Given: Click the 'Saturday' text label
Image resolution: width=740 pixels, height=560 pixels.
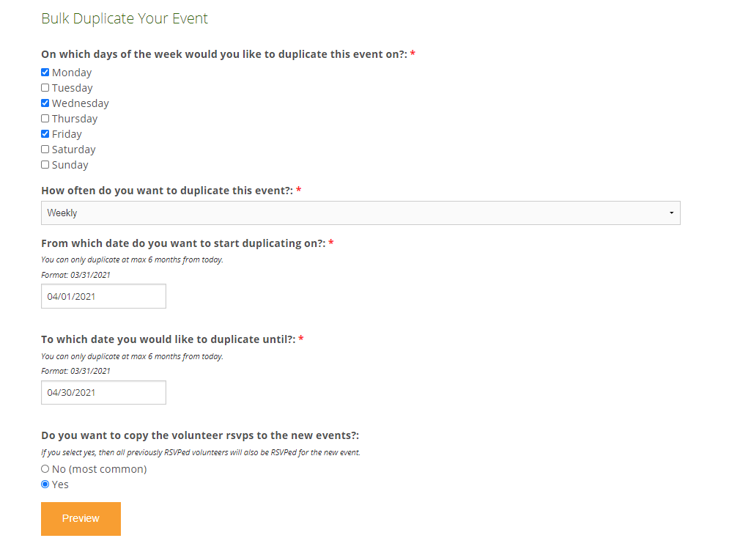Looking at the screenshot, I should click(x=74, y=150).
